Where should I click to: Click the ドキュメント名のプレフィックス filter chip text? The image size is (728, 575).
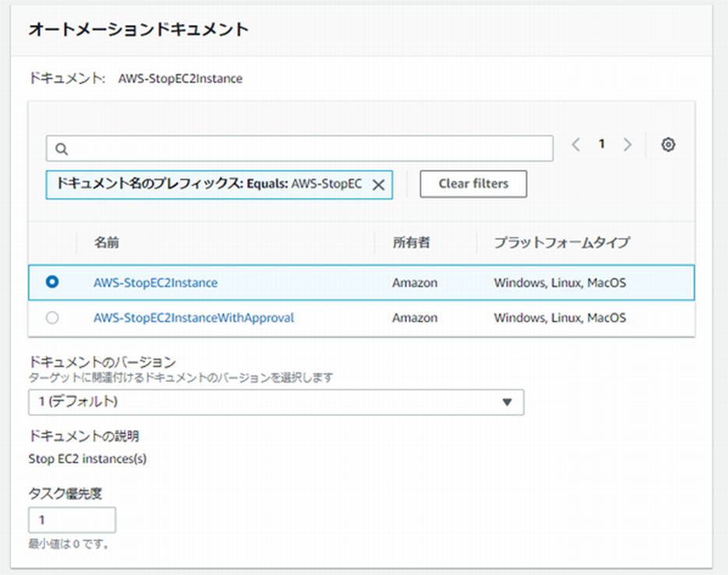(208, 184)
